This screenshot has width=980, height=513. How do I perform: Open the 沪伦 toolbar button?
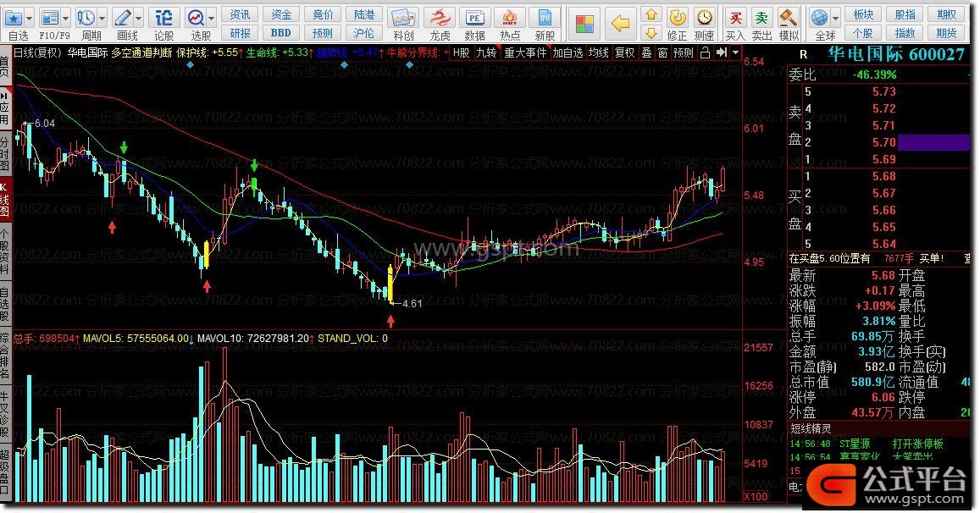point(363,32)
